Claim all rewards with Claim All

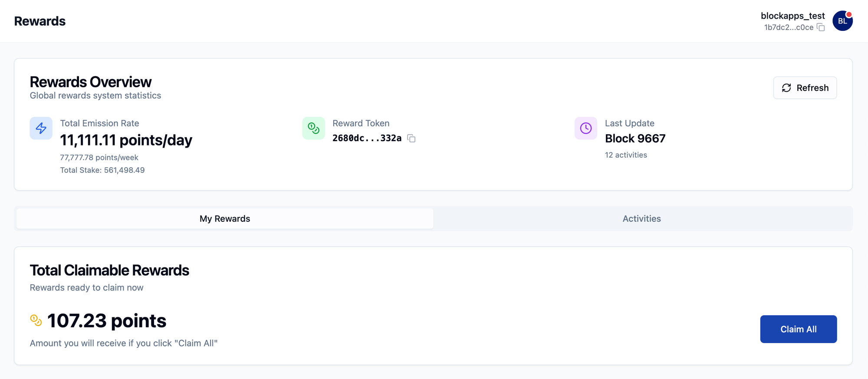click(x=799, y=329)
